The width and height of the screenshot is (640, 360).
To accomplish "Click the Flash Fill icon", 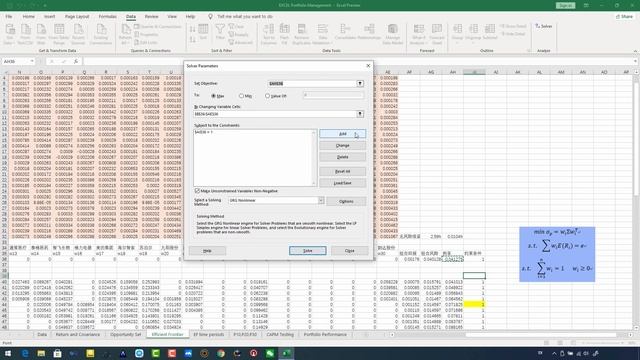I will pos(284,34).
